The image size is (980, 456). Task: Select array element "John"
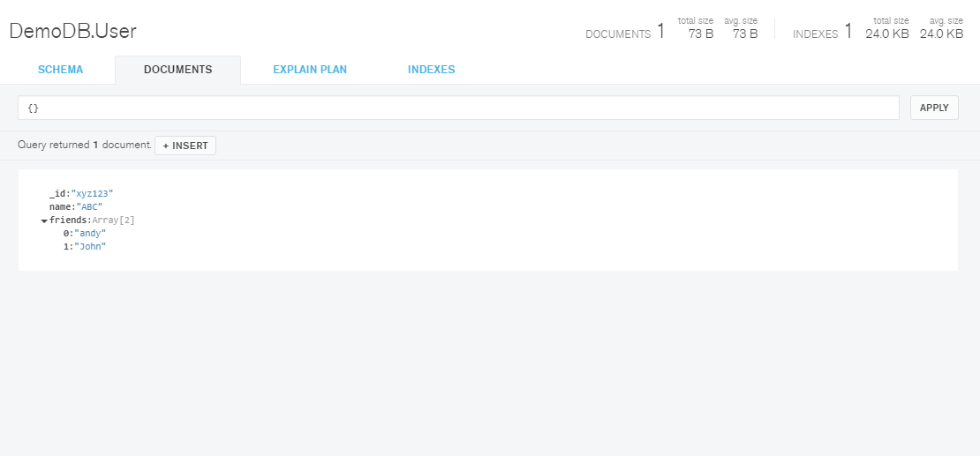[x=90, y=247]
